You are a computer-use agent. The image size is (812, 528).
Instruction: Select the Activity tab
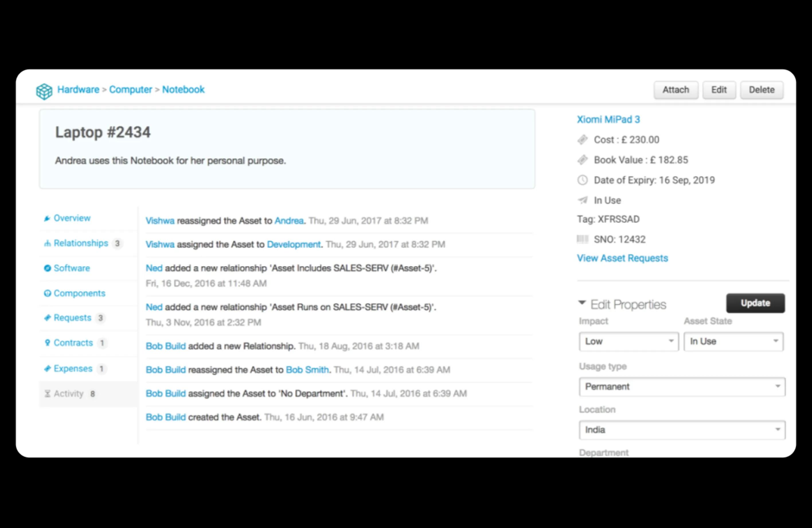tap(88, 394)
